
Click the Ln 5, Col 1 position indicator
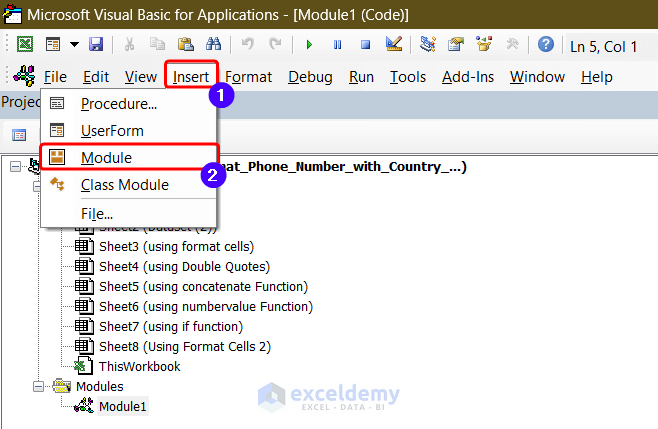click(603, 47)
